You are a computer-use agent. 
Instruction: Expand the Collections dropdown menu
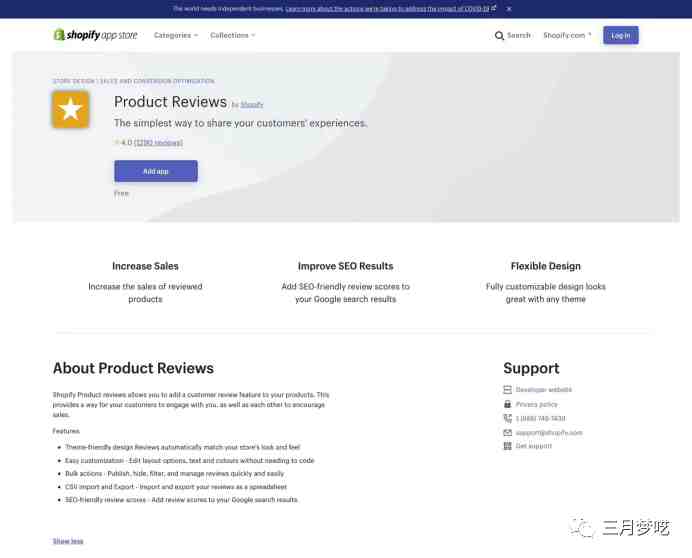pos(233,35)
